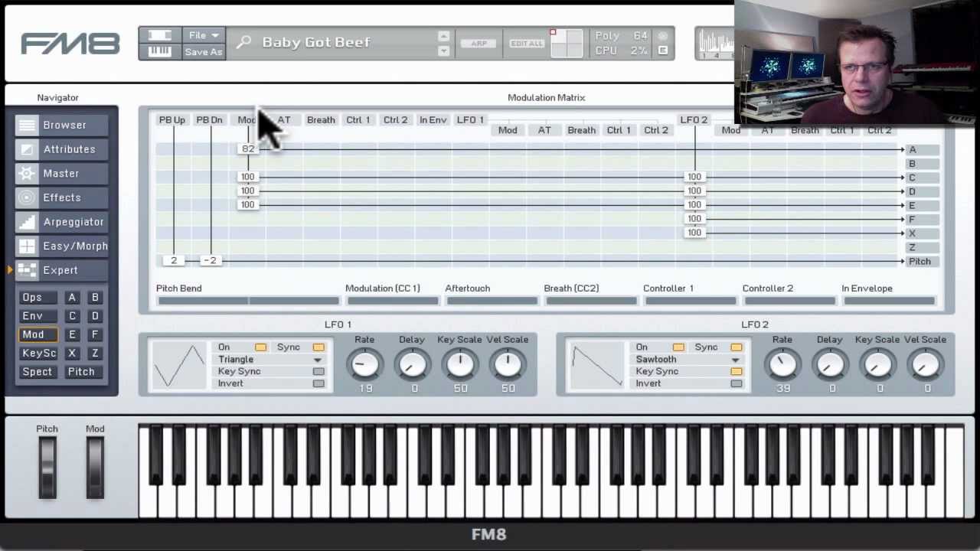Toggle LFO 2 Invert switch
Viewport: 980px width, 551px height.
[737, 383]
